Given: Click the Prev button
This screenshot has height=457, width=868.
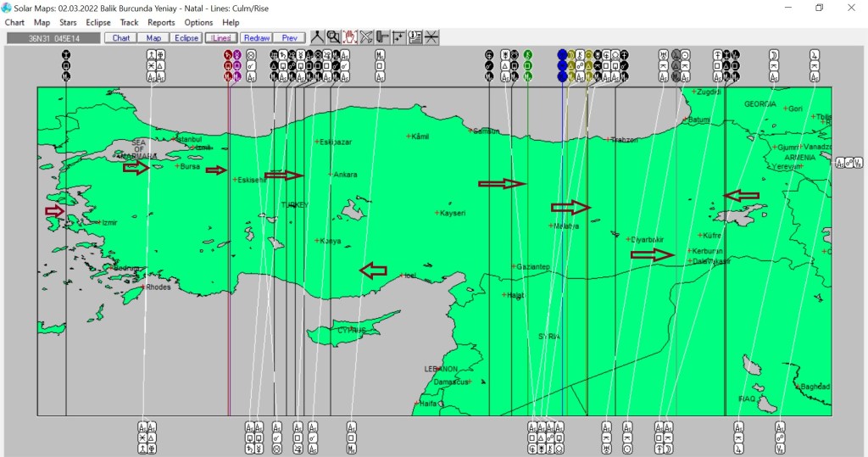Looking at the screenshot, I should (290, 38).
